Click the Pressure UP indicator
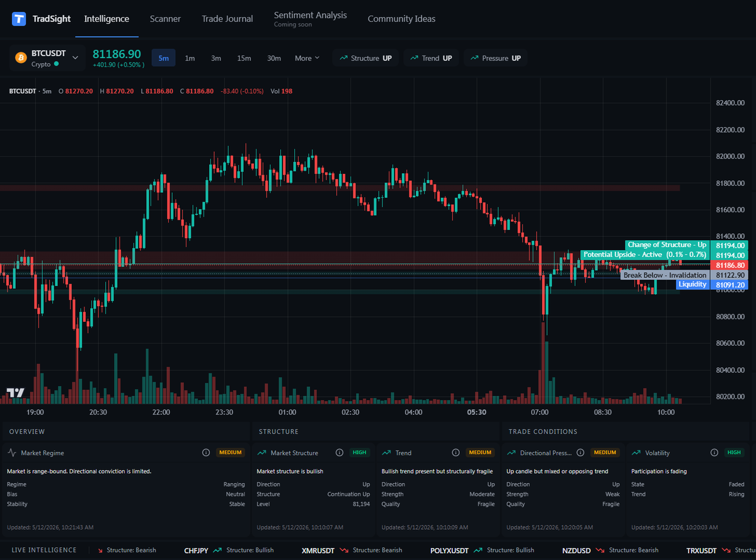The image size is (756, 560). pos(496,58)
